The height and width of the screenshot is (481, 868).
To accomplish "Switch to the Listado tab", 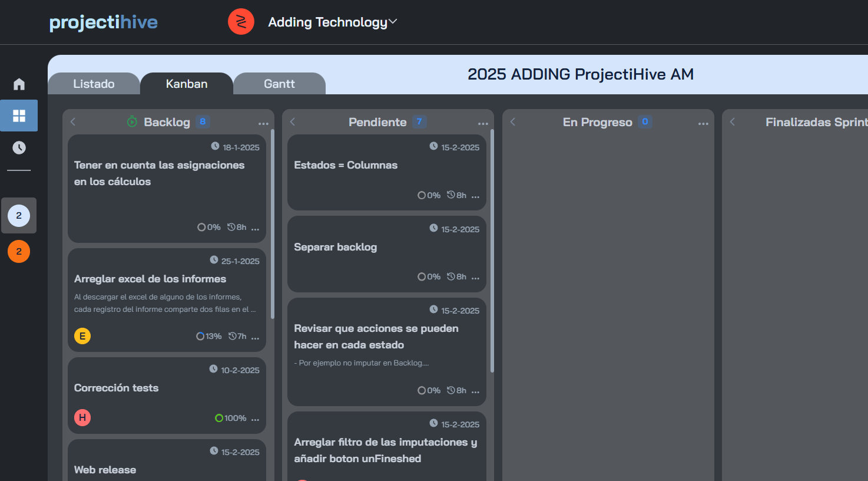I will [94, 84].
